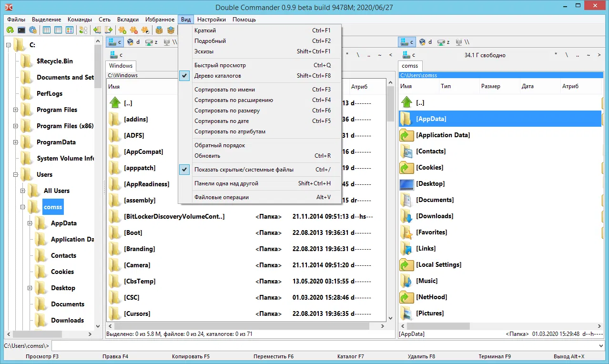This screenshot has height=364, width=609.
Task: Click left panel horizontal scrollbar
Action: pos(246,326)
